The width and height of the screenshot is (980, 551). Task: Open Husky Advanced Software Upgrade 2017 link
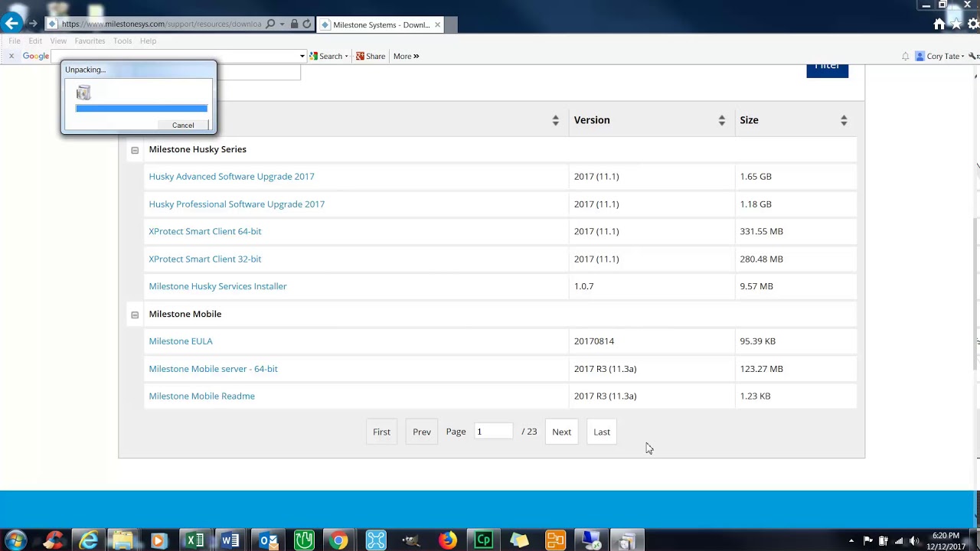[231, 177]
